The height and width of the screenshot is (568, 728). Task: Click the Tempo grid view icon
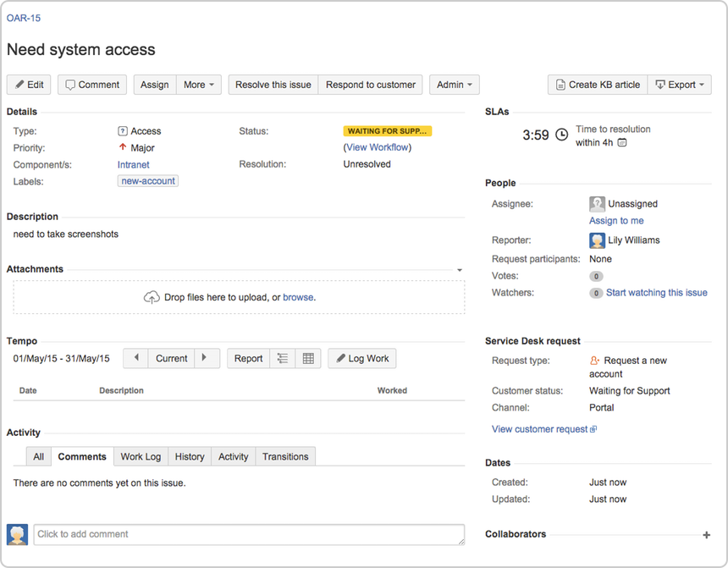[x=308, y=359]
